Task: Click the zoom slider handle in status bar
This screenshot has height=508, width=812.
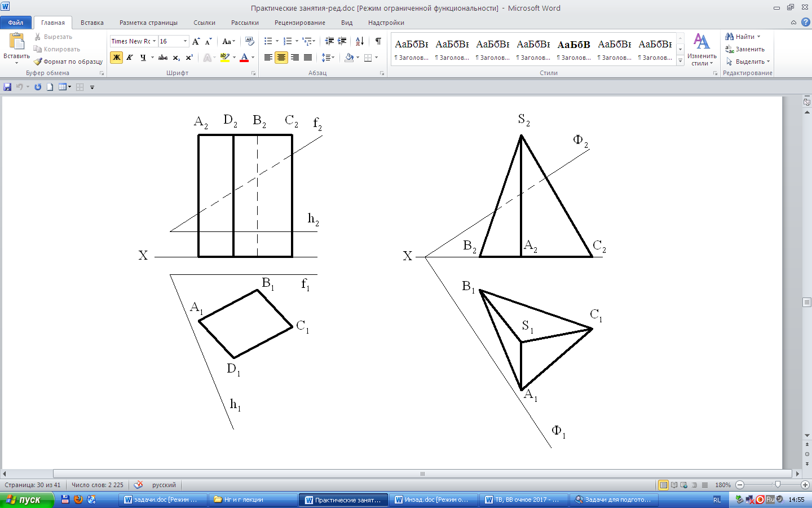Action: [778, 485]
